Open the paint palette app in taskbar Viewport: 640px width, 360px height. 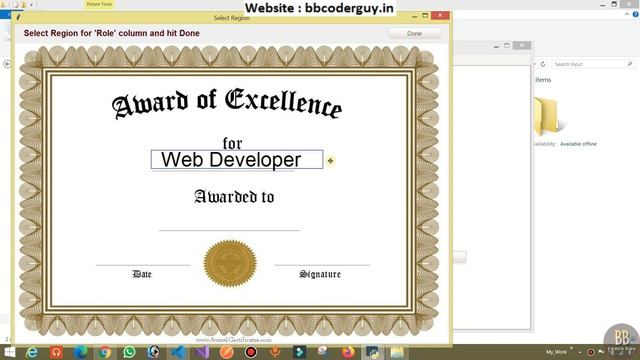(x=324, y=352)
